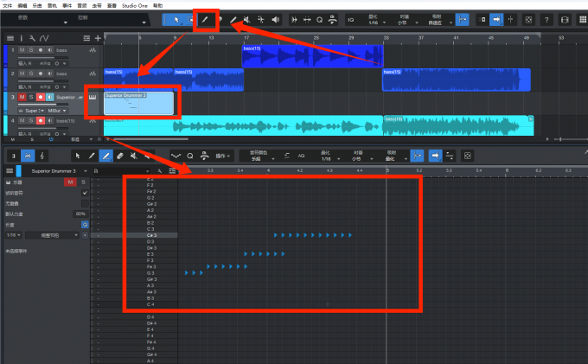Click the Arrow tool in the piano editor toolbar
Screen dimensions: 588x364
(x=78, y=156)
